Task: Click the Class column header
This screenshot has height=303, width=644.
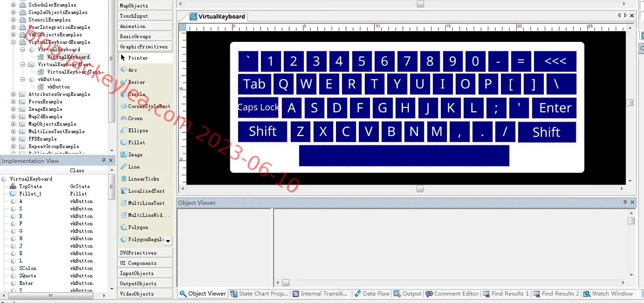Action: point(77,170)
